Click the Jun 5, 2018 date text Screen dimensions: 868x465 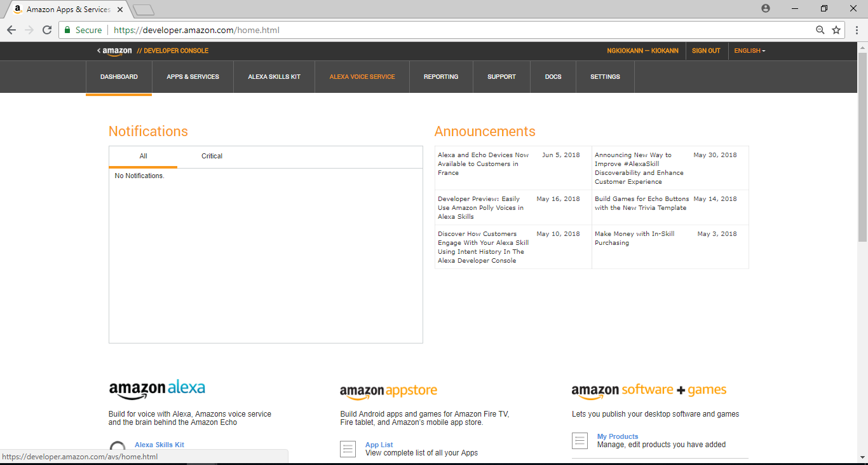coord(561,155)
